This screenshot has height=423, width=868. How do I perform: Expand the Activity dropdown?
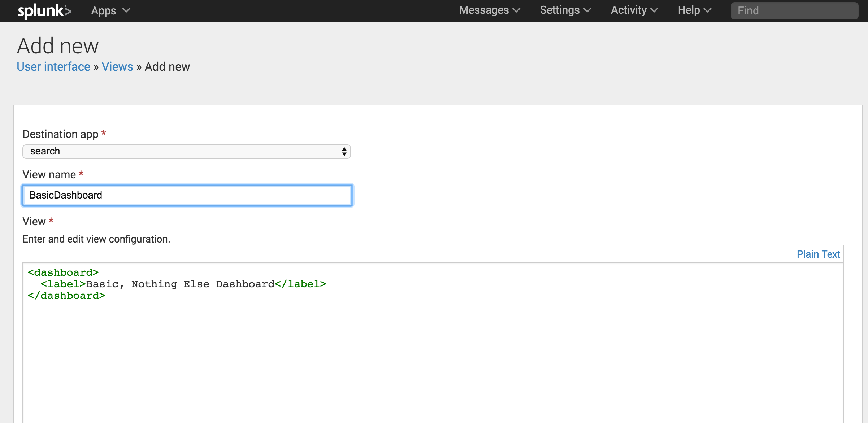click(629, 10)
